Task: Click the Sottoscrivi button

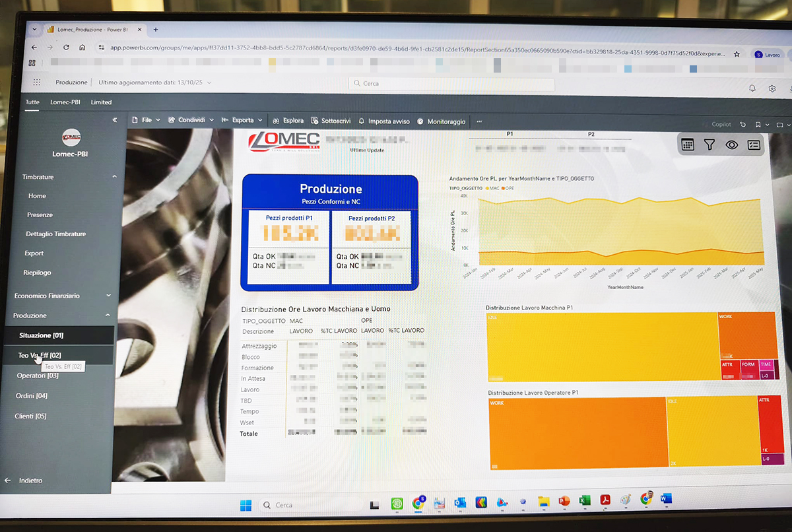Action: pyautogui.click(x=331, y=121)
